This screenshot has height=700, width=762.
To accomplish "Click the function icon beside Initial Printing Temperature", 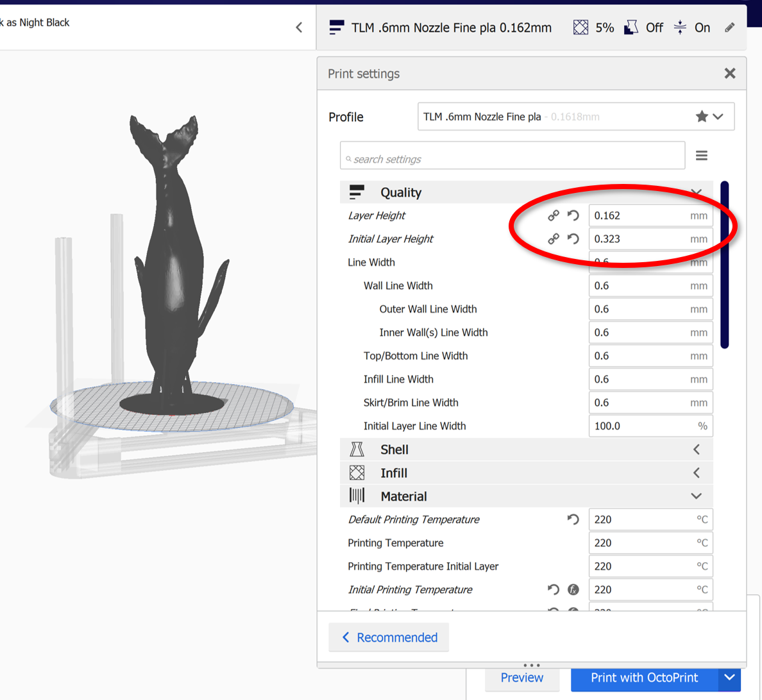I will (x=573, y=589).
